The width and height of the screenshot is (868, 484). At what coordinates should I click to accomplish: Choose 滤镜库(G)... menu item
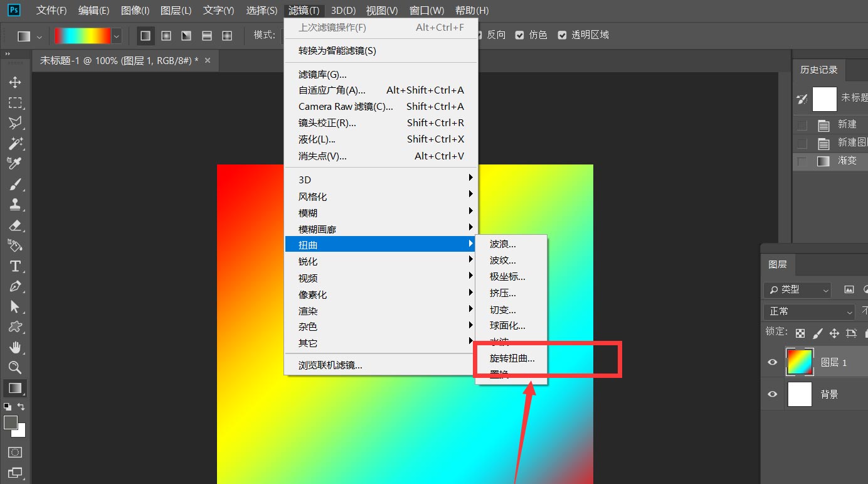tap(381, 74)
